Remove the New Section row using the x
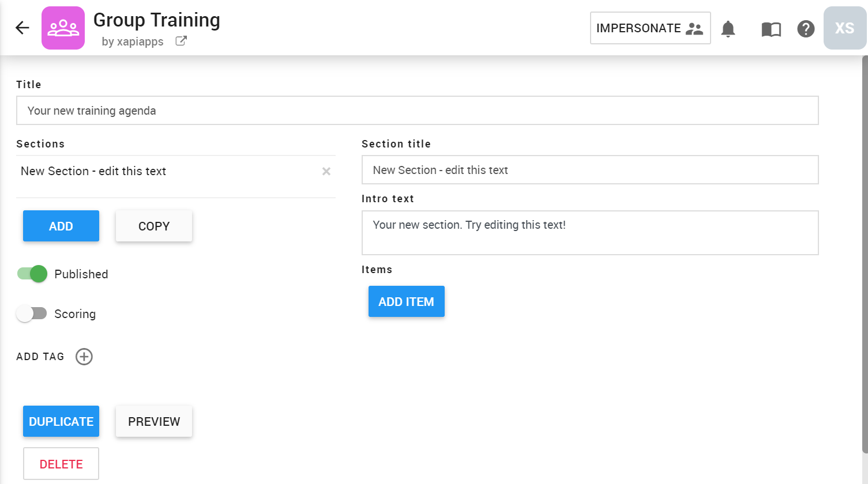 point(326,171)
